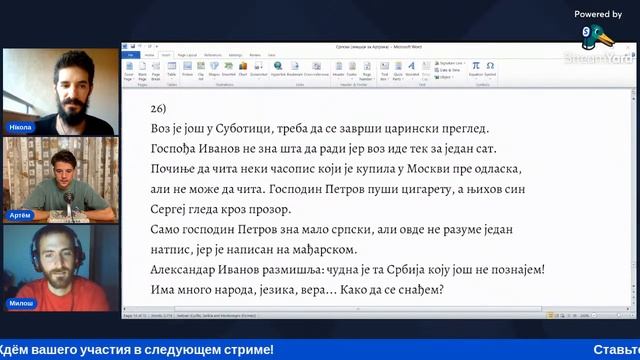
Task: Insert a Symbol with the omega icon
Action: [490, 69]
